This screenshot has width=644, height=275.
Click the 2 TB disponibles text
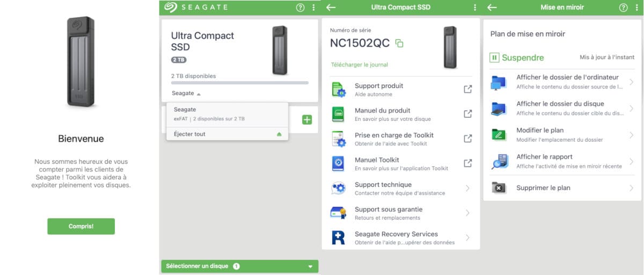[x=193, y=76]
